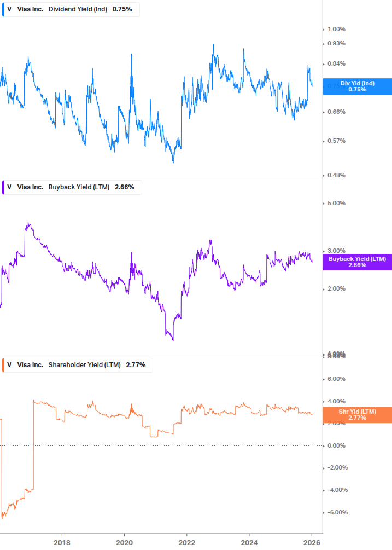The width and height of the screenshot is (392, 550).
Task: Click the 0.66% tick on the dividend yield axis
Action: [x=336, y=112]
